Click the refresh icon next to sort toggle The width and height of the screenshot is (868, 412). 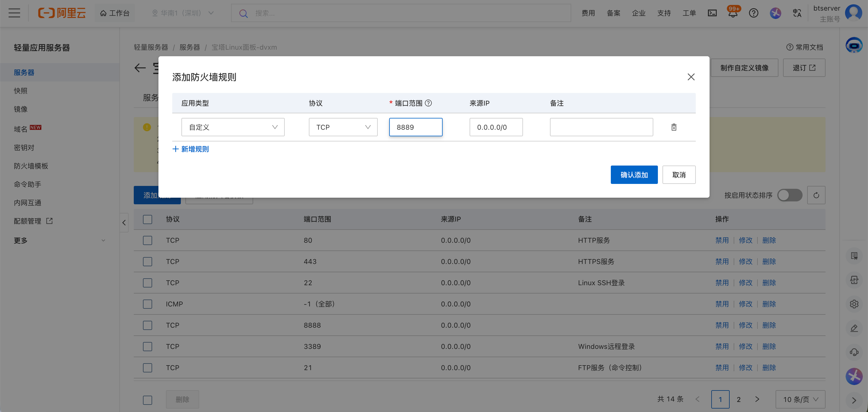(816, 195)
